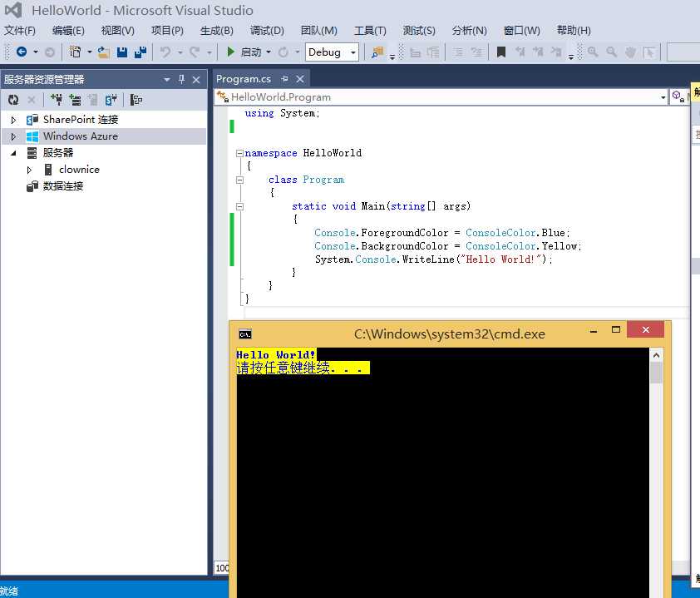Click the cmd.exe console scrollbar thumb
Screen dimensions: 700x598
click(656, 373)
